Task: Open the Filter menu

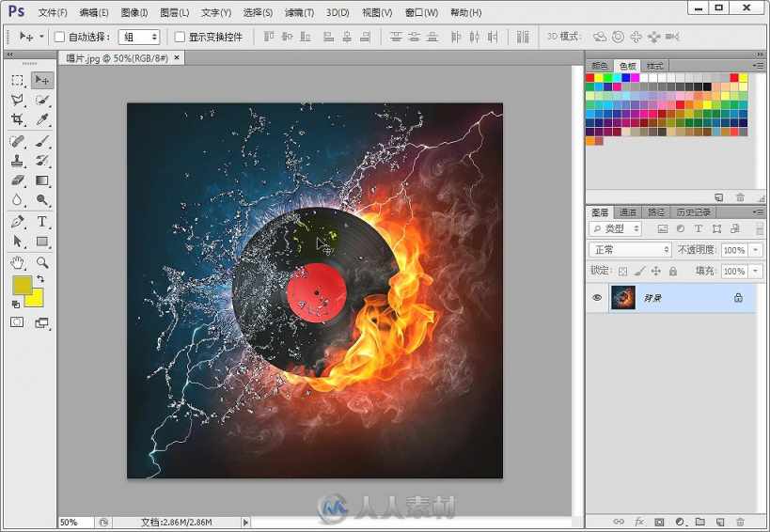Action: point(299,13)
